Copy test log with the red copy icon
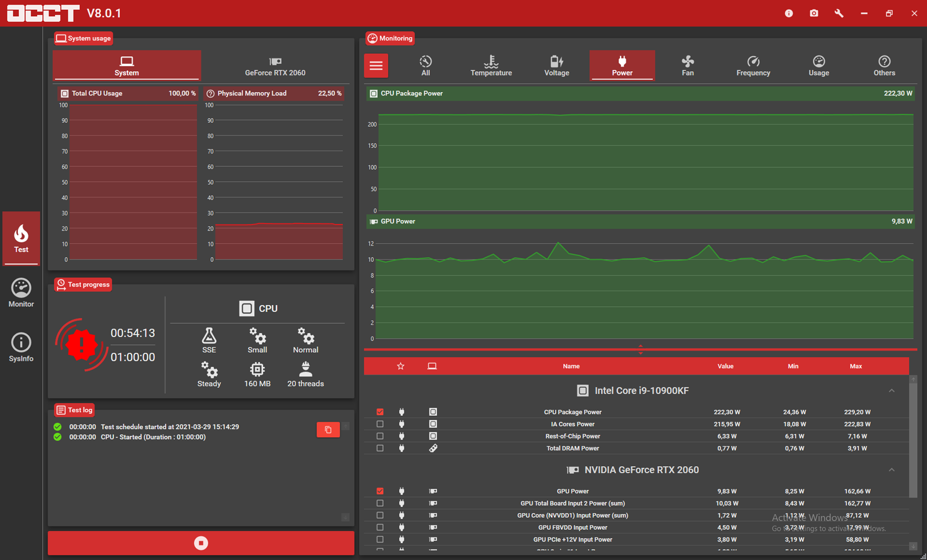 coord(328,430)
